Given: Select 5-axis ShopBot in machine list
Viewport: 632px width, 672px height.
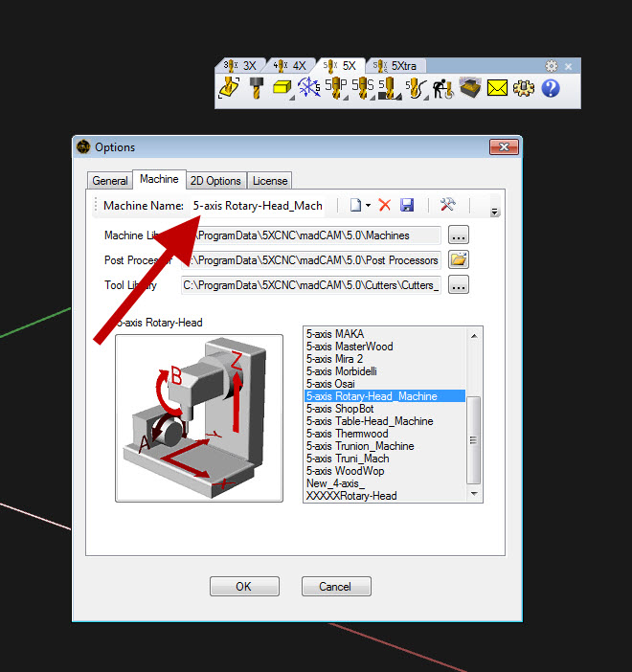Looking at the screenshot, I should pos(340,409).
